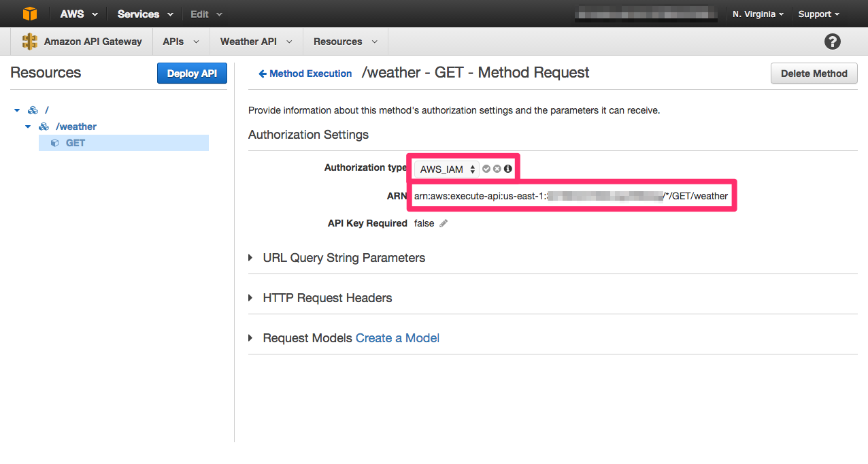This screenshot has width=868, height=464.
Task: Open the Services dropdown menu
Action: 145,14
